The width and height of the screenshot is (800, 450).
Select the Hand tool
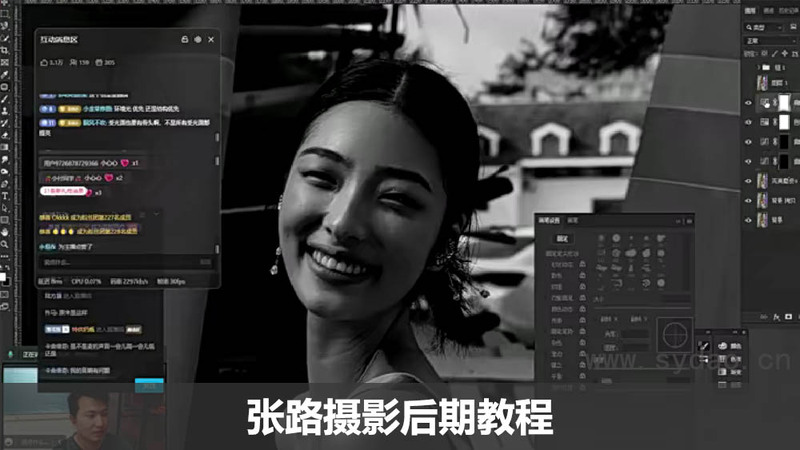pyautogui.click(x=5, y=232)
